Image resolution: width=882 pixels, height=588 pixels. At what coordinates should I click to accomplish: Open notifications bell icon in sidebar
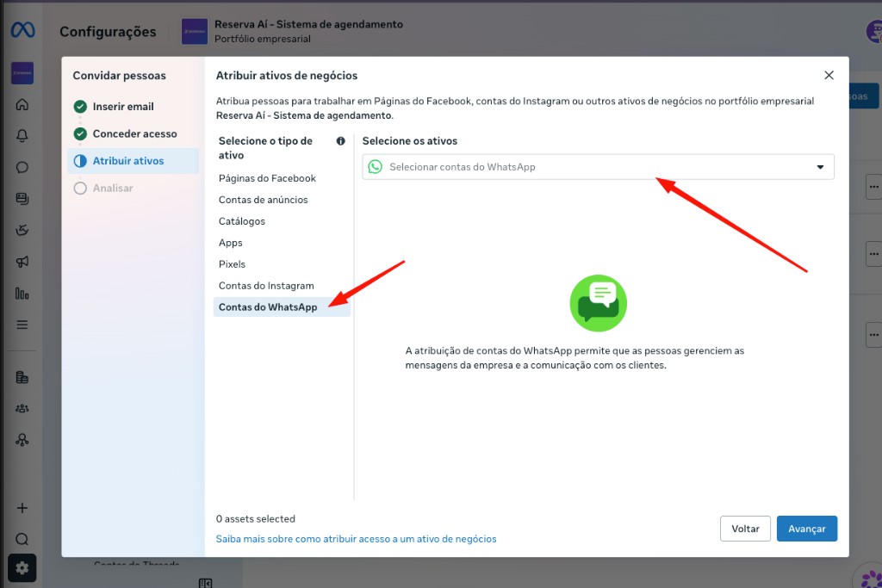22,135
